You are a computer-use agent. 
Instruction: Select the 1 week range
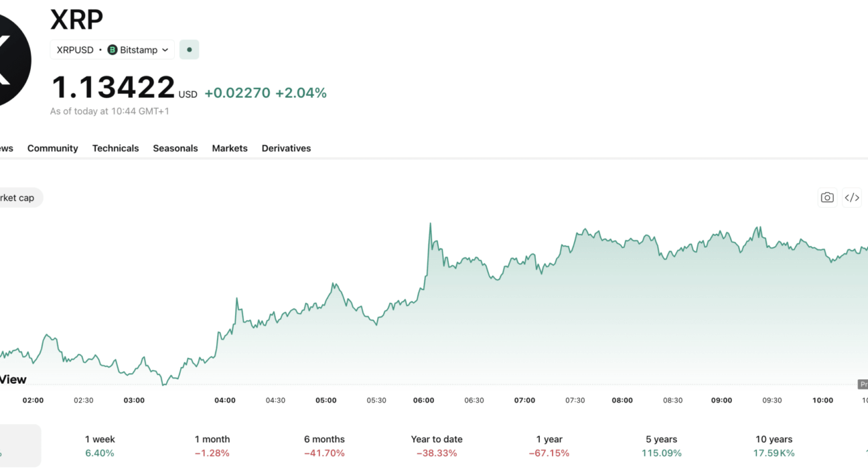point(100,446)
